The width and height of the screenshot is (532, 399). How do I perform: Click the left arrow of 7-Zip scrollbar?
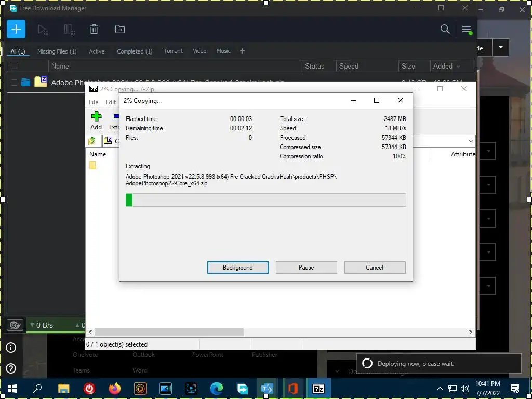pos(90,332)
